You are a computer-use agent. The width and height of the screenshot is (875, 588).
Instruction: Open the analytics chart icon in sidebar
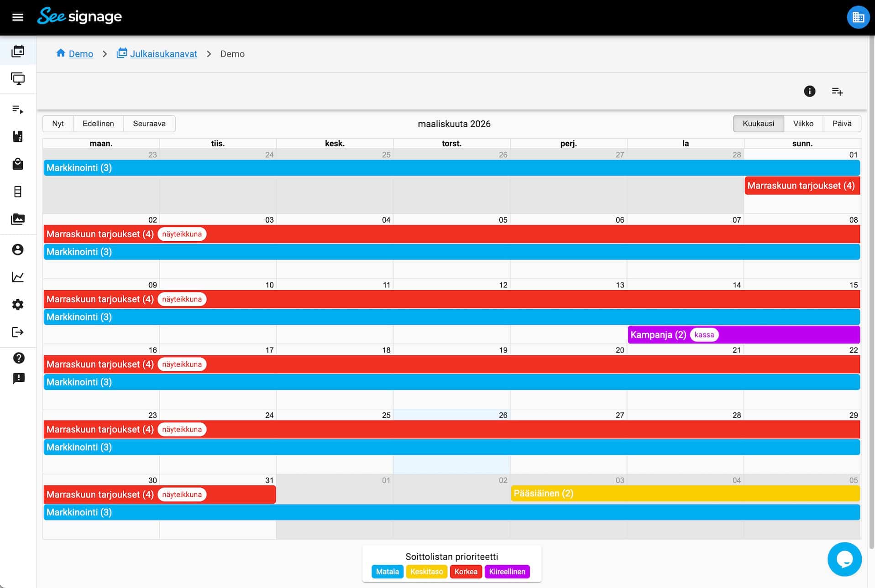pyautogui.click(x=18, y=277)
